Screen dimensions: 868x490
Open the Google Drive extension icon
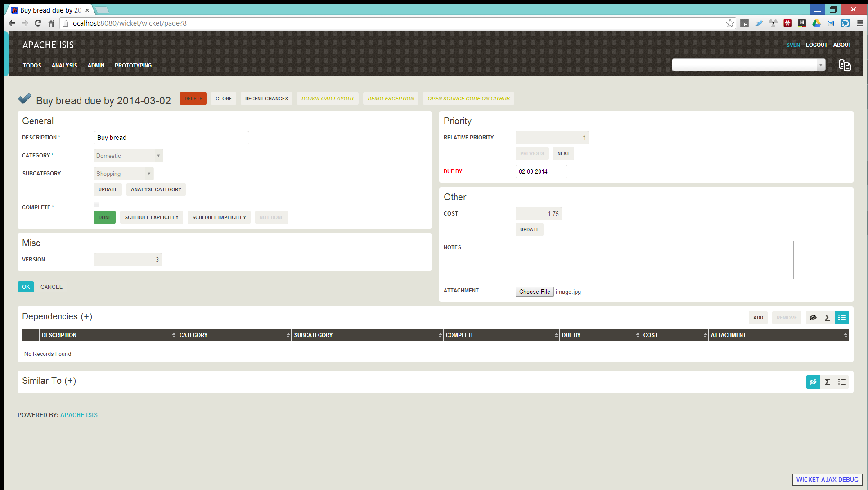tap(816, 23)
